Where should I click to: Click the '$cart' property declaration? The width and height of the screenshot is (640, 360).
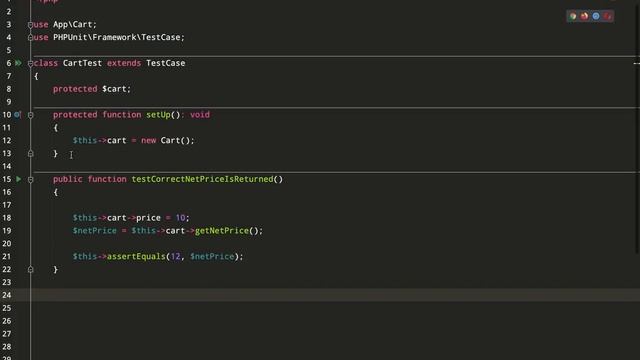115,89
